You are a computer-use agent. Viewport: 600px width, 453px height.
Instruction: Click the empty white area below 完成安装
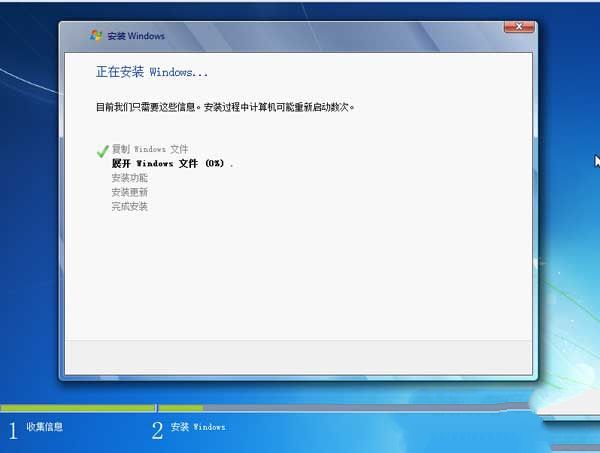(300, 270)
